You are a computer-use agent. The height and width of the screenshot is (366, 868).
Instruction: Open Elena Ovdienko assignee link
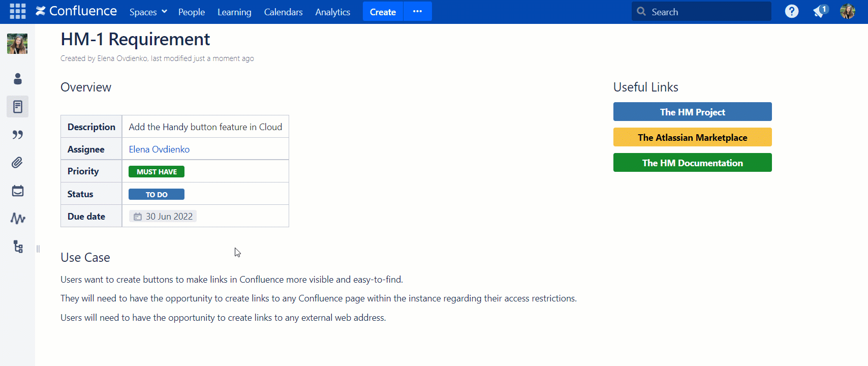[x=159, y=149]
